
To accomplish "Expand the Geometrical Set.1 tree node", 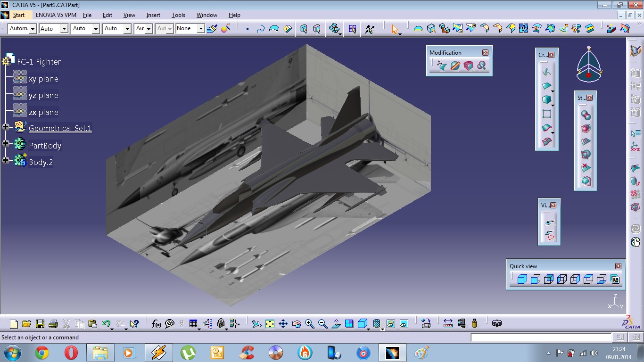I will click(x=6, y=127).
